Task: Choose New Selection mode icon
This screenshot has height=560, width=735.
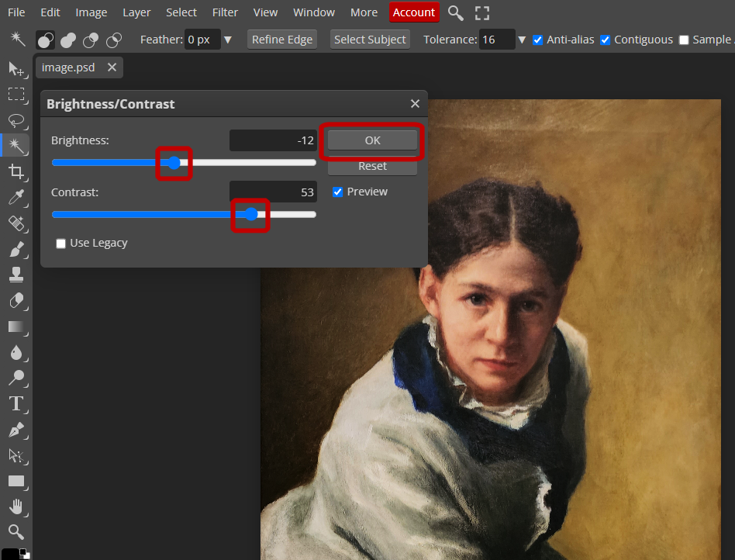Action: (x=46, y=40)
